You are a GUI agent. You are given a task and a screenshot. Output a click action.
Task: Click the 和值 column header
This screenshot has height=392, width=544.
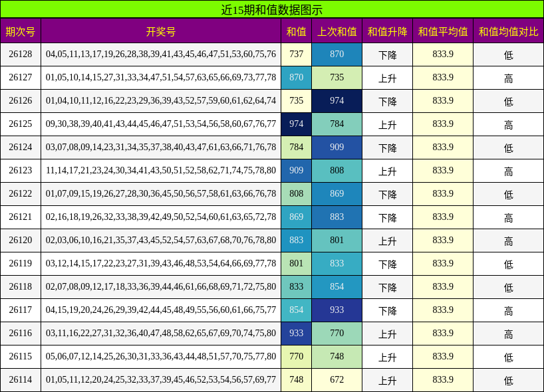click(297, 31)
